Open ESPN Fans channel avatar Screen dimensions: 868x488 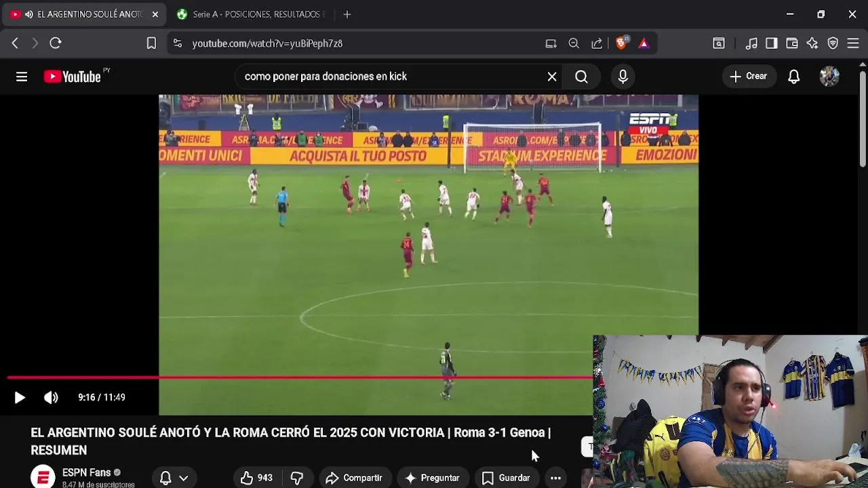[x=43, y=477]
